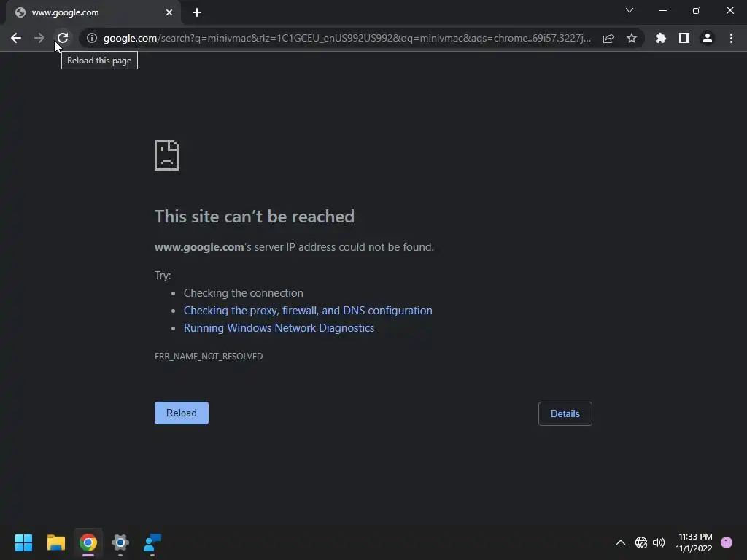Image resolution: width=747 pixels, height=560 pixels.
Task: Click the 'Checking the connection' suggestion text
Action: tap(244, 293)
